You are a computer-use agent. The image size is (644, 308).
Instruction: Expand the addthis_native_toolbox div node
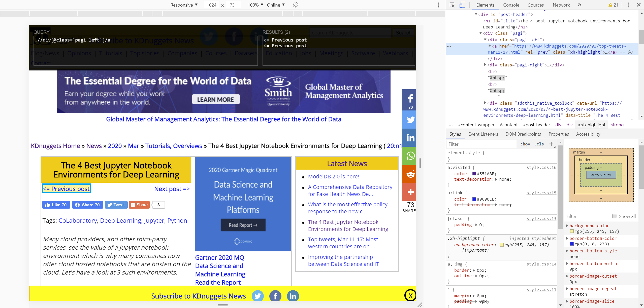[x=485, y=103]
